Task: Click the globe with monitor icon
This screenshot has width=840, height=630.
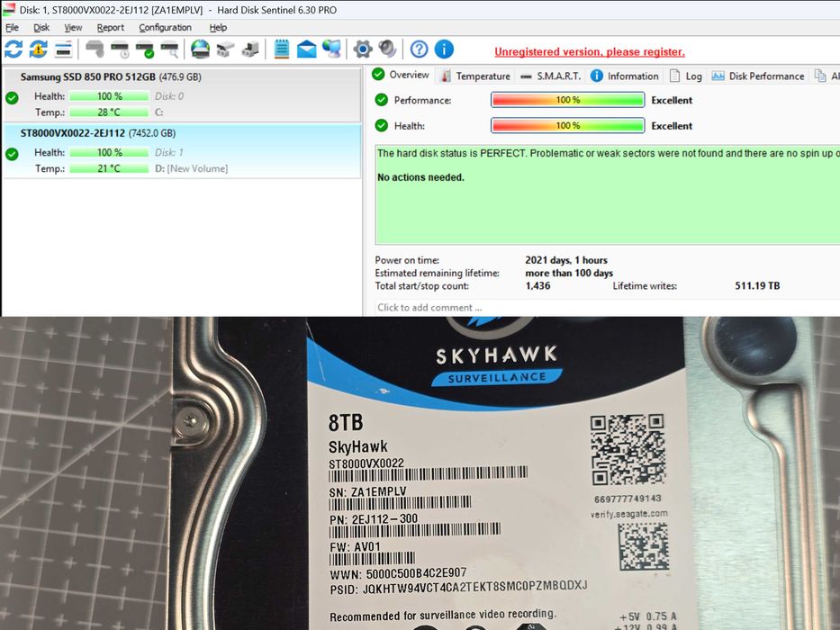Action: click(331, 49)
